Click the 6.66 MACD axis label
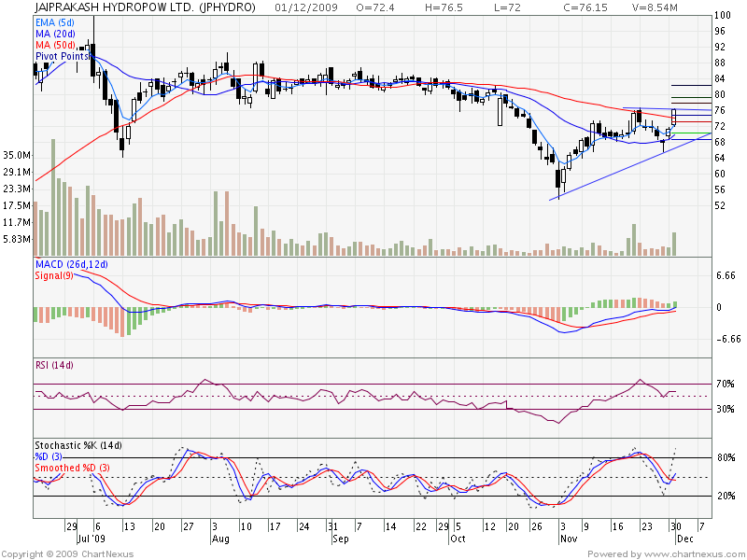Viewport: 747px width, 560px height. [726, 275]
